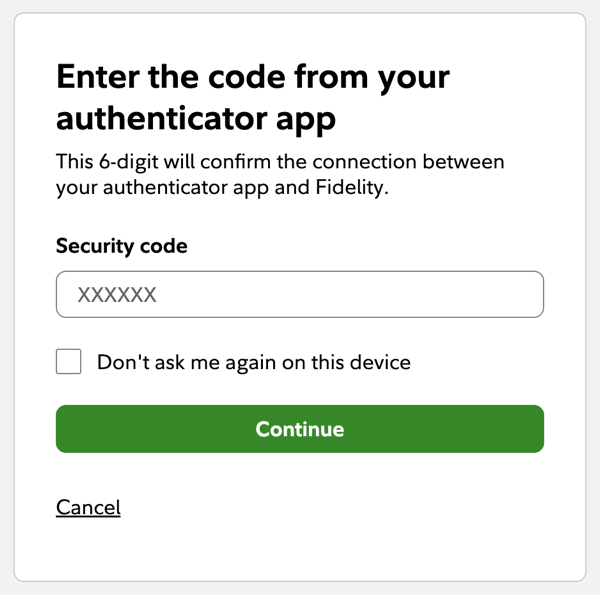Toggle the square box beside "Don't ask me again"
The height and width of the screenshot is (595, 600).
coord(69,362)
